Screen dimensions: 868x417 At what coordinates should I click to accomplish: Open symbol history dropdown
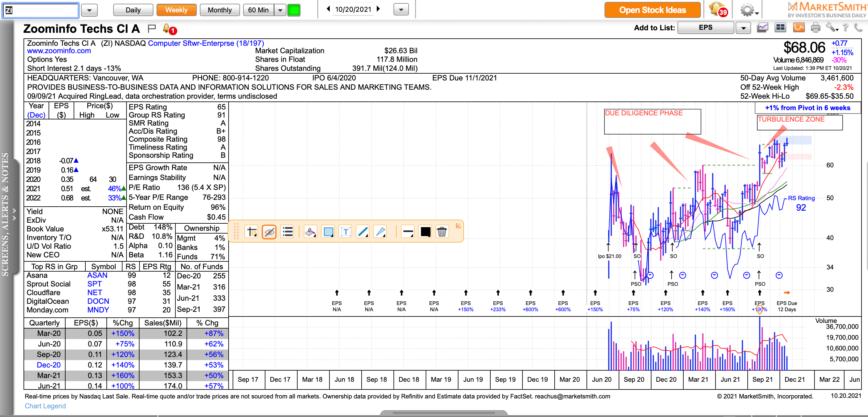(x=89, y=10)
